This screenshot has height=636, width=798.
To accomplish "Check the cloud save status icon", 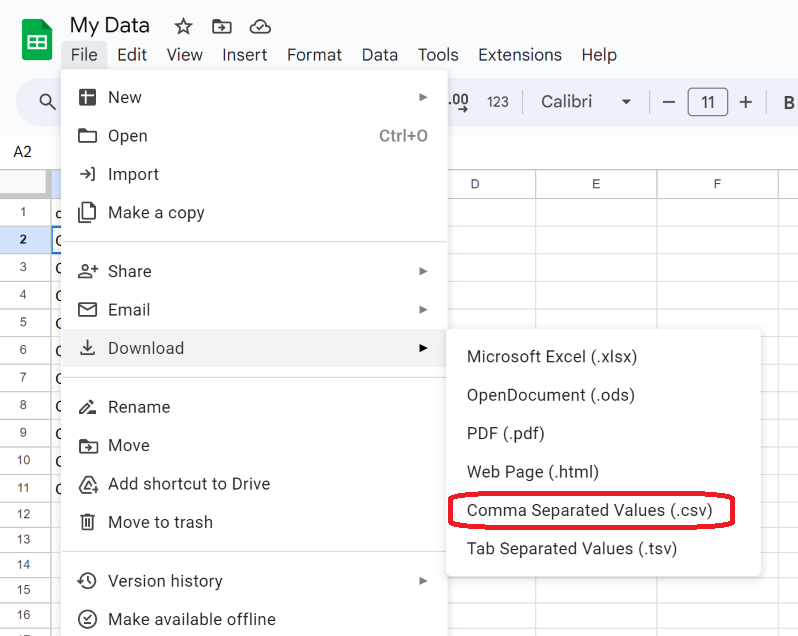I will [260, 26].
